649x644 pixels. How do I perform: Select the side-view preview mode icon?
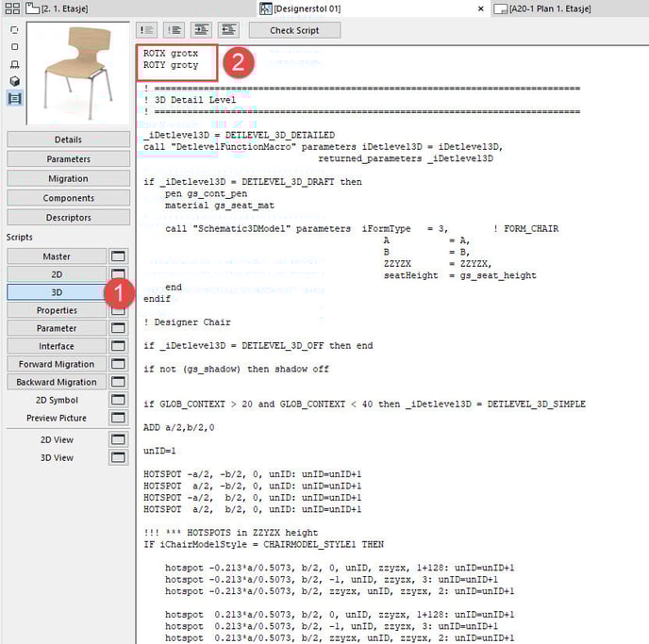click(14, 64)
